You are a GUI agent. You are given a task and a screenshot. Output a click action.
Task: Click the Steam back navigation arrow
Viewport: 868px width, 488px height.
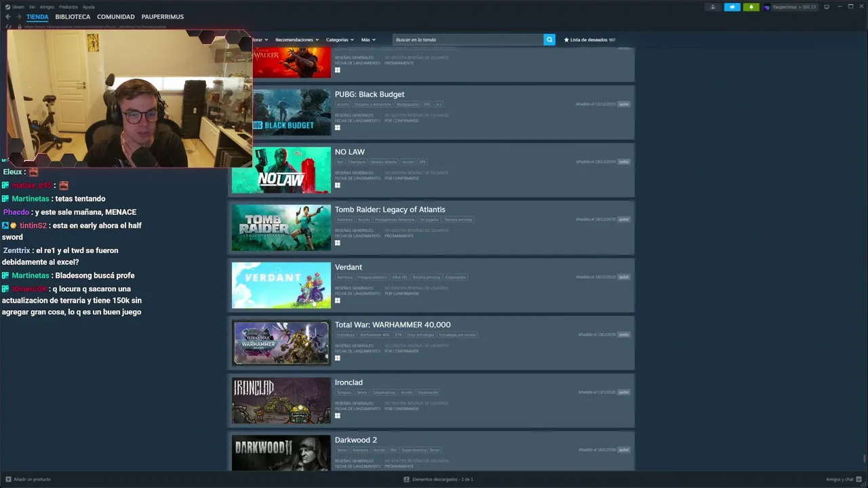pos(9,17)
